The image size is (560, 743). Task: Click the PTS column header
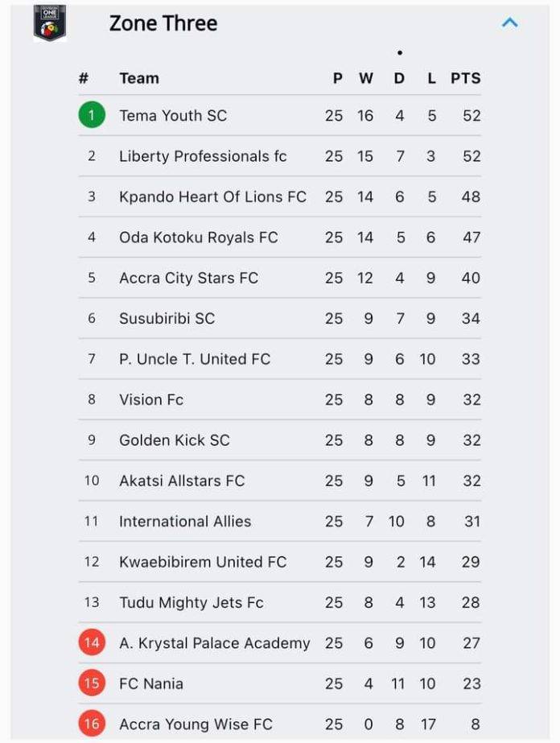pos(465,78)
